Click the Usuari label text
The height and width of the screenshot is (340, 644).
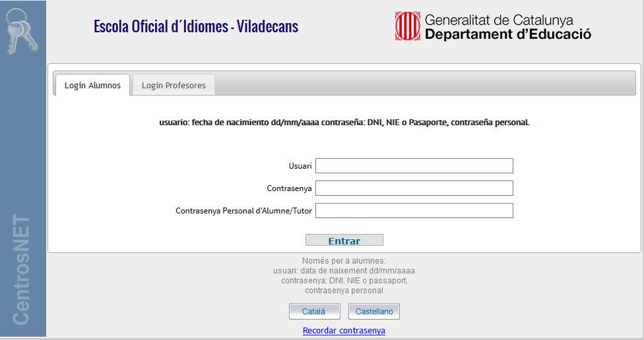click(x=300, y=166)
